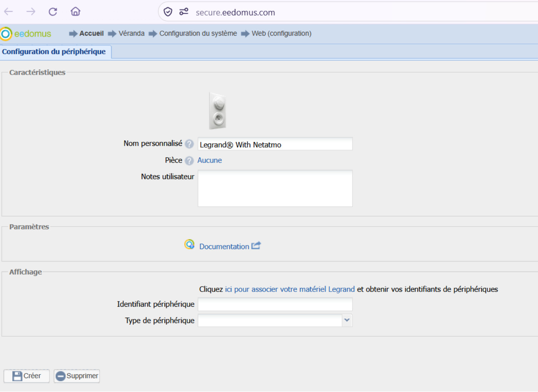Click the Aucune room link
Viewport: 538px width, 392px height.
tap(210, 160)
